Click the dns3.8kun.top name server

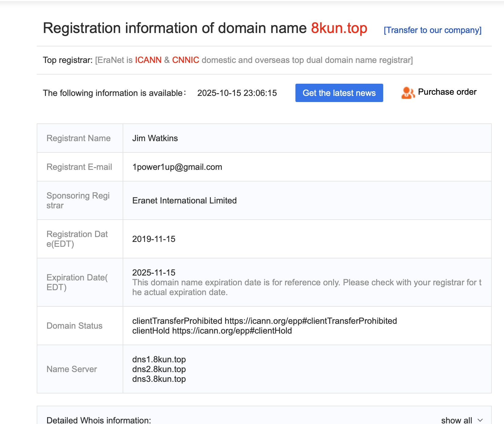click(159, 379)
